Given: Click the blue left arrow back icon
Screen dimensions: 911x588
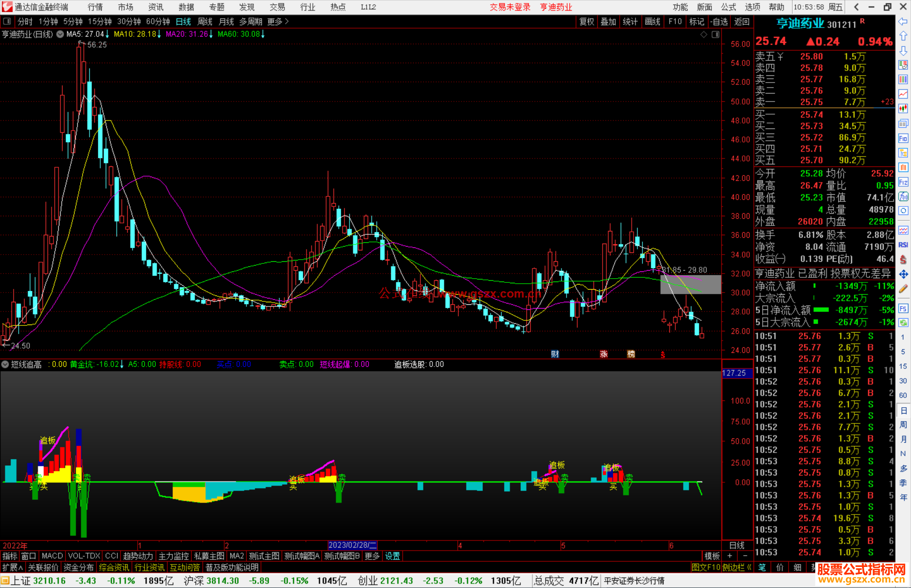Looking at the screenshot, I should 903,21.
